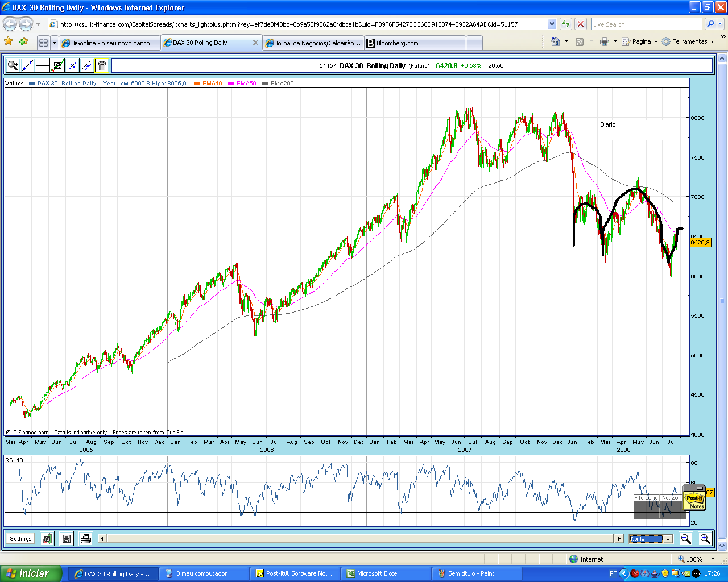Open zoom level 100% dropdown arrow
Screen dimensions: 728x582
713,559
